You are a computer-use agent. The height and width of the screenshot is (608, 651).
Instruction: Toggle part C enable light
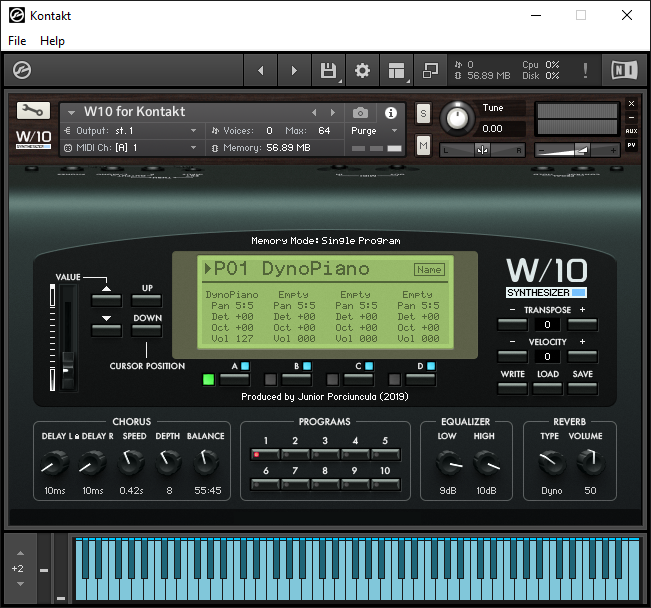333,380
